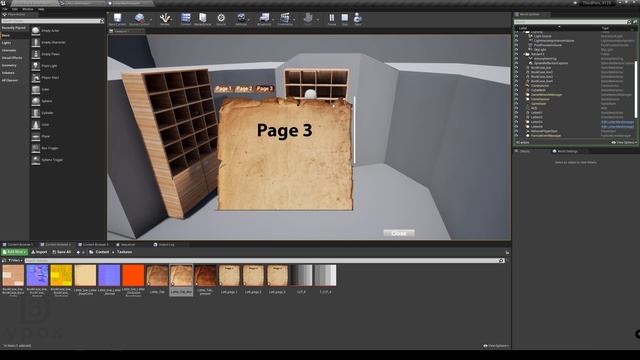This screenshot has width=640, height=360.
Task: Click the Page 2 button in viewport
Action: [x=244, y=89]
